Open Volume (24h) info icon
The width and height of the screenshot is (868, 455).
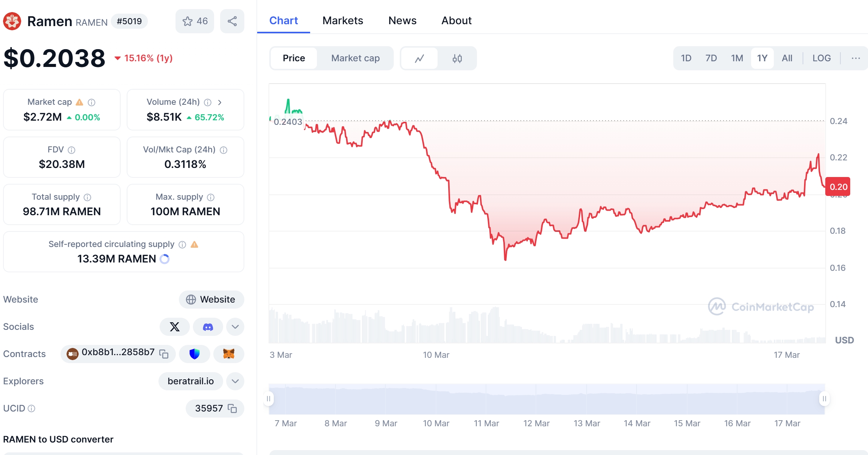208,102
